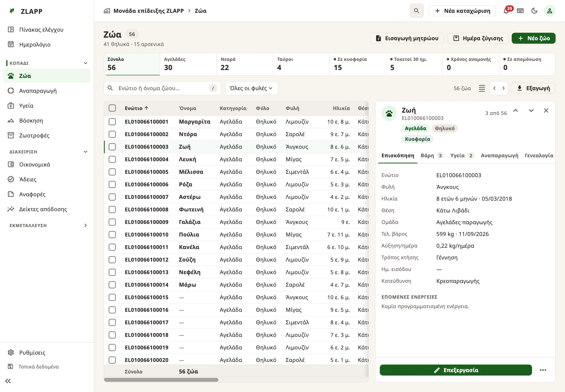Screen dimensions: 565x392
Task: Click Εισαγωγή μητρώου button
Action: [x=407, y=38]
